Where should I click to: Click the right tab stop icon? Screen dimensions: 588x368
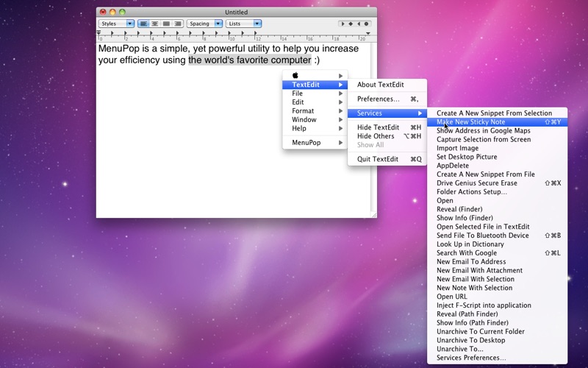point(359,24)
